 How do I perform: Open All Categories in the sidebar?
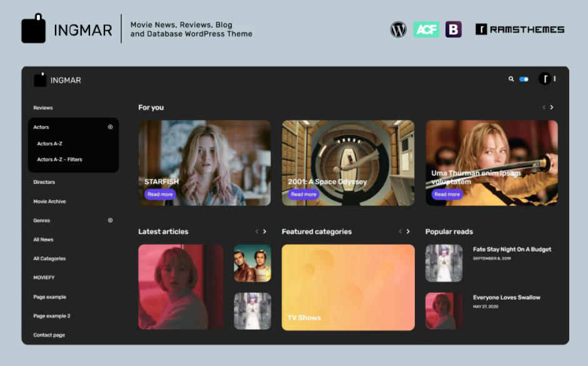(x=49, y=258)
